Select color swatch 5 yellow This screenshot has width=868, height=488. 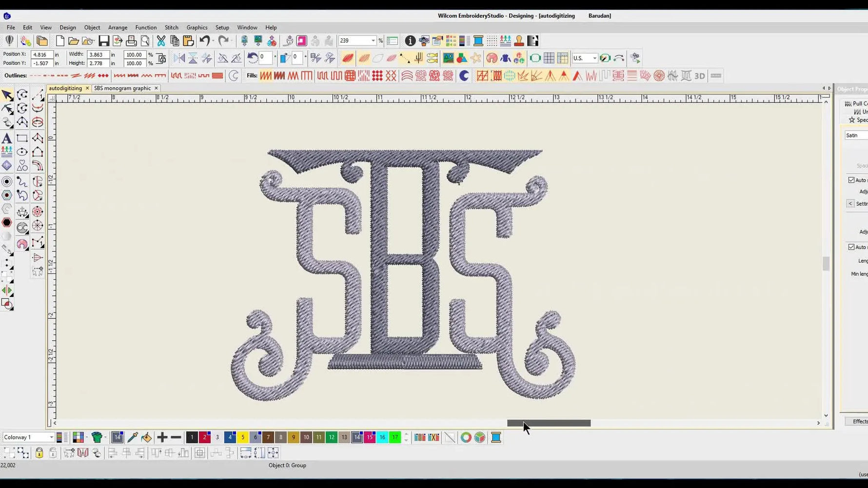[243, 438]
